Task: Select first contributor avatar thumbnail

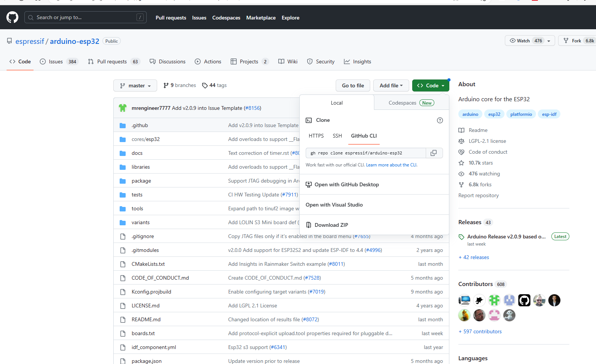Action: click(464, 300)
